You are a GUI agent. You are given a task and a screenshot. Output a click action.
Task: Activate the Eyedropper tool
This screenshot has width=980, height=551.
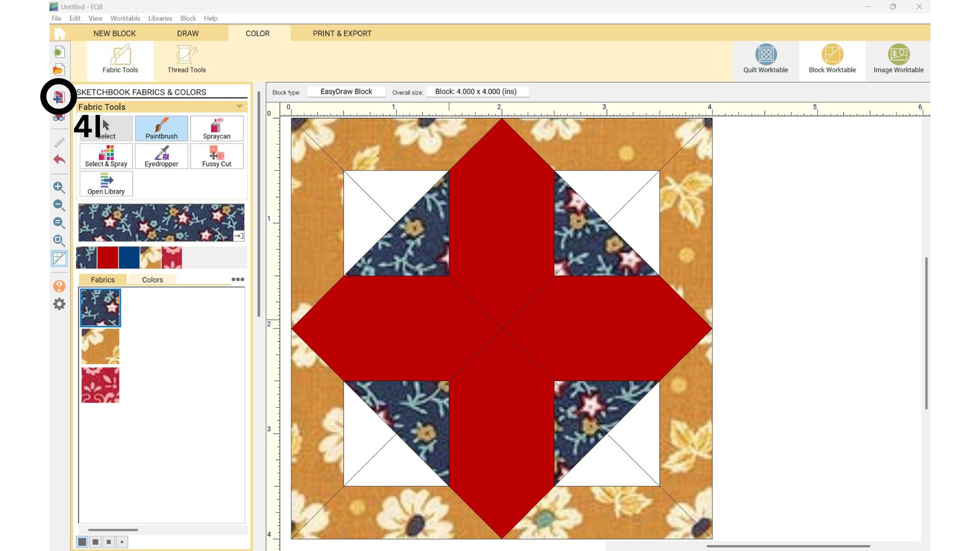tap(161, 156)
